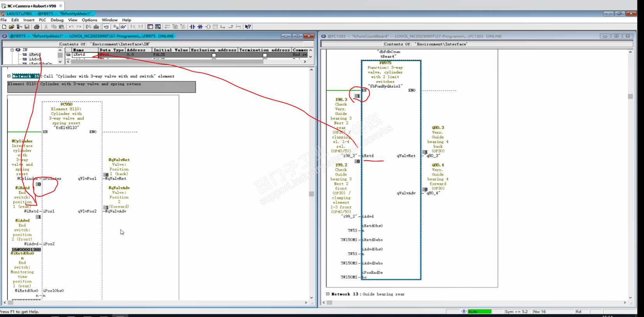Viewport: 644px width, 317px height.
Task: Tick Exclusion address checkbox for iRetd
Action: click(x=214, y=55)
